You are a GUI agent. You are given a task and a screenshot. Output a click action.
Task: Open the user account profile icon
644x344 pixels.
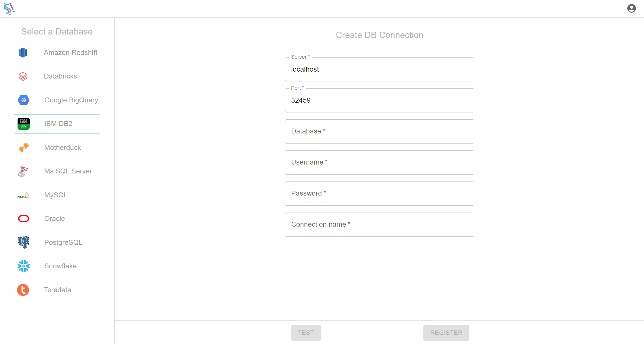pyautogui.click(x=632, y=8)
